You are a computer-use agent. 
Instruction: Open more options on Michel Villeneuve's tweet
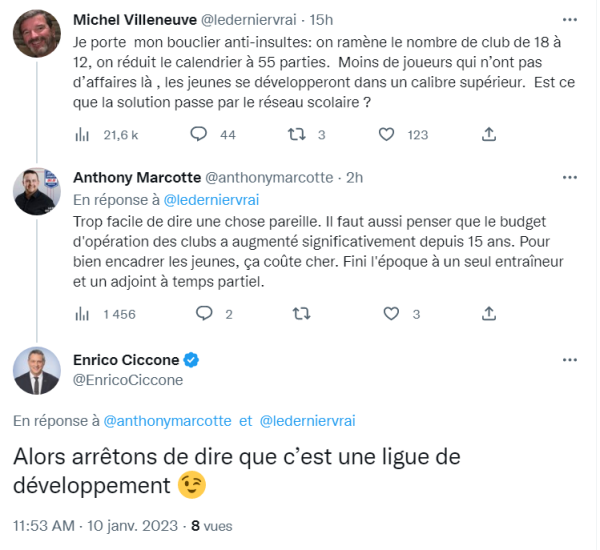coord(569,19)
